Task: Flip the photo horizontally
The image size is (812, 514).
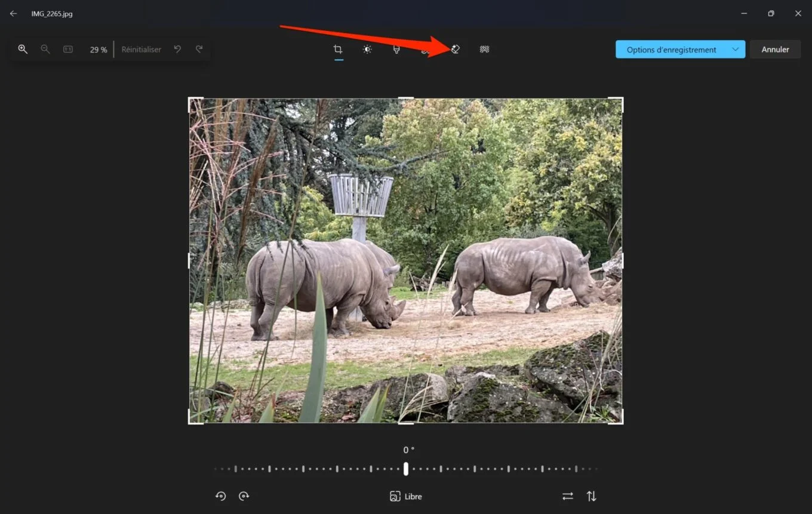Action: tap(568, 496)
